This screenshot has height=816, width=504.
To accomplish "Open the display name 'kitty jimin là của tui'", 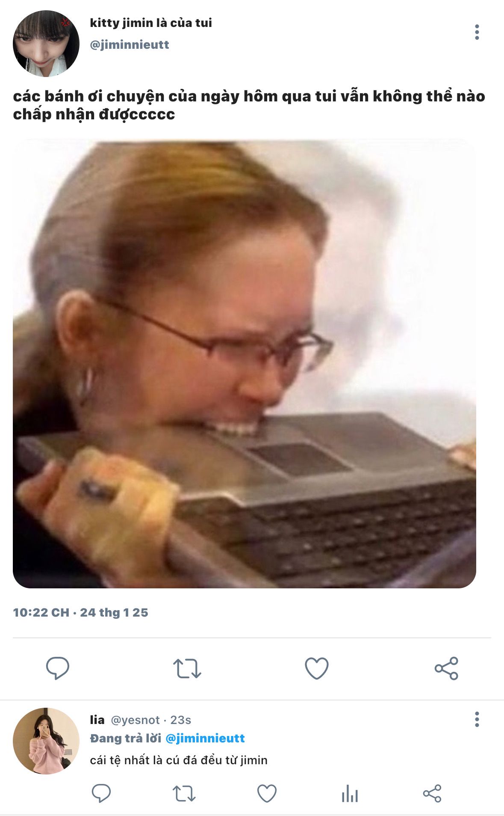I will tap(151, 23).
